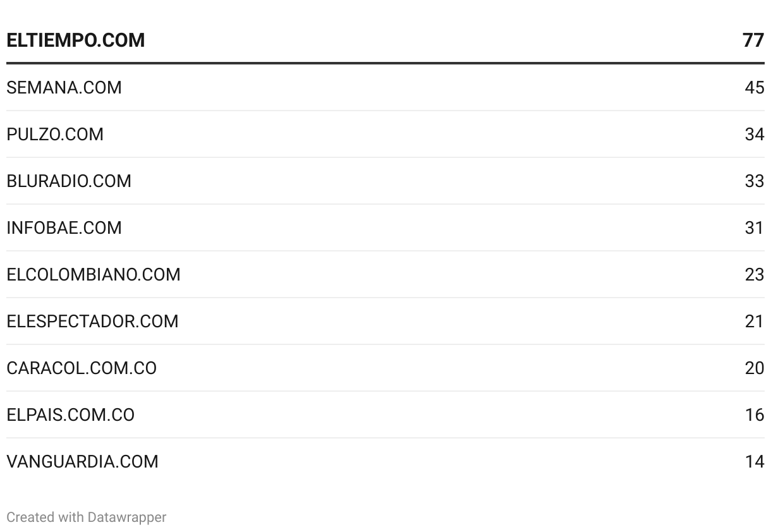Click the header value 77

click(x=753, y=40)
